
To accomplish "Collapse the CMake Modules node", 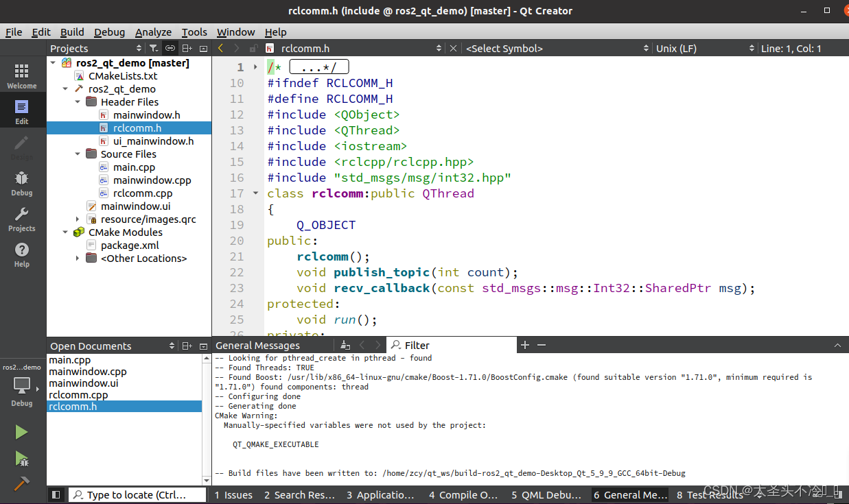I will [x=65, y=232].
